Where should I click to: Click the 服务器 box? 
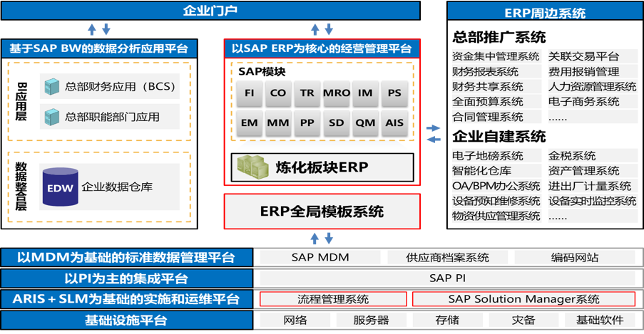pos(372,320)
